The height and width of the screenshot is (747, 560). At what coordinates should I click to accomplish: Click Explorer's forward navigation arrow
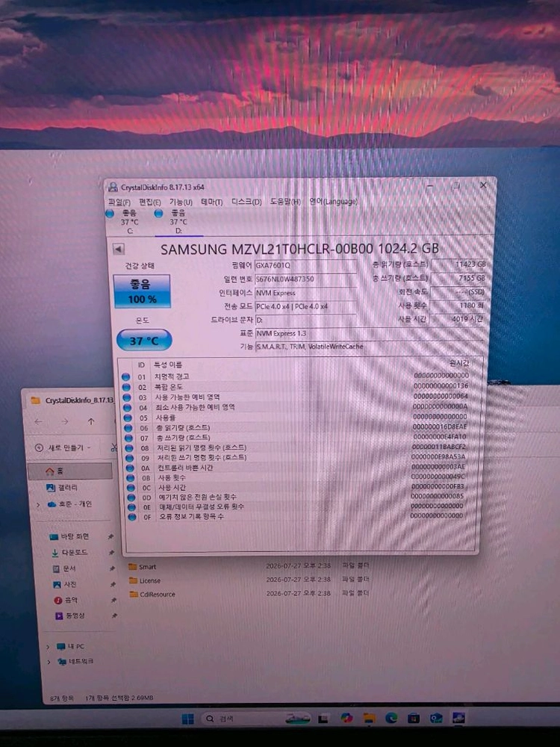pyautogui.click(x=64, y=421)
